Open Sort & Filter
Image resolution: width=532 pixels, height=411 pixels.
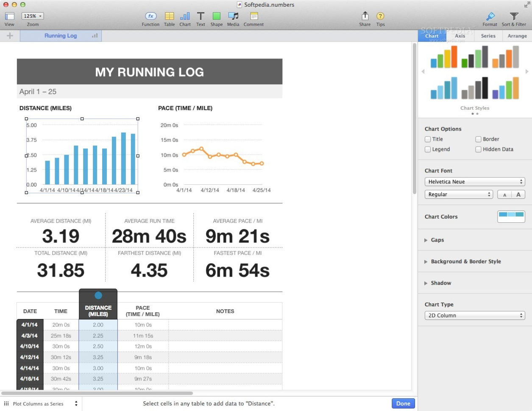513,17
